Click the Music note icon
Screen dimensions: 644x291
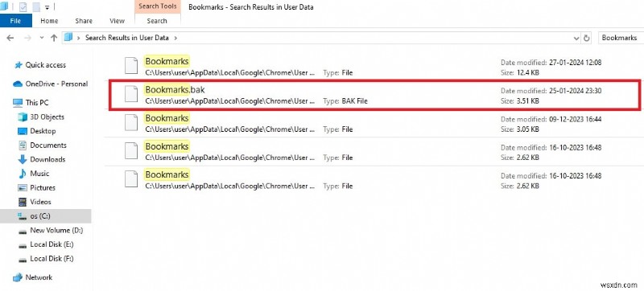pyautogui.click(x=23, y=174)
